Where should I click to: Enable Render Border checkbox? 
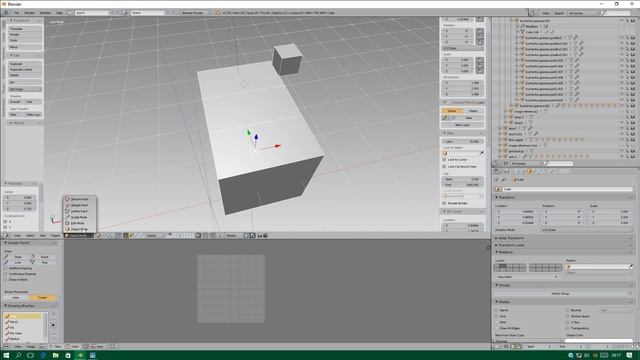pos(444,203)
